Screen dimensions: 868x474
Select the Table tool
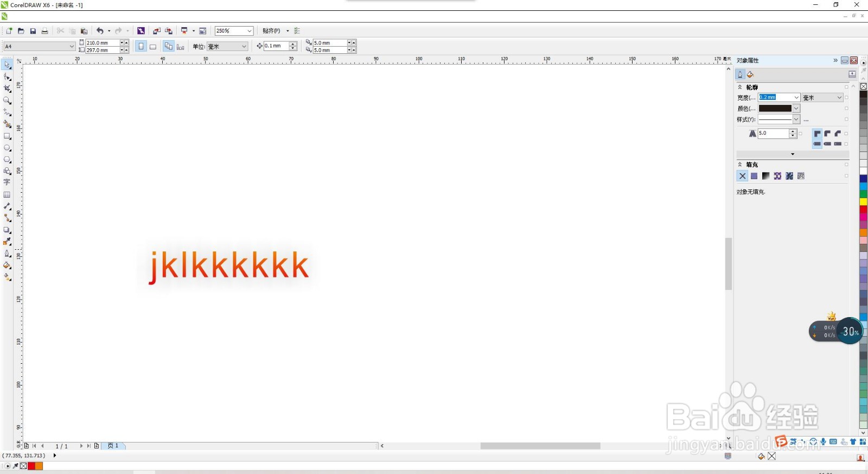(x=7, y=194)
